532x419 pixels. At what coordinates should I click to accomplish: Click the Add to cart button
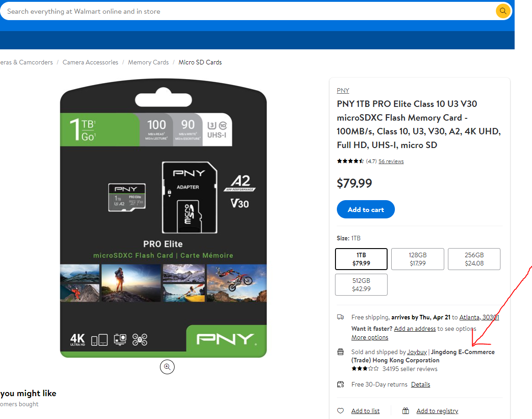[366, 209]
